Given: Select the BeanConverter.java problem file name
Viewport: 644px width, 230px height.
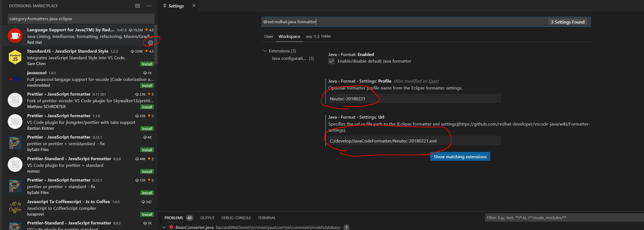Looking at the screenshot, I should [x=194, y=227].
